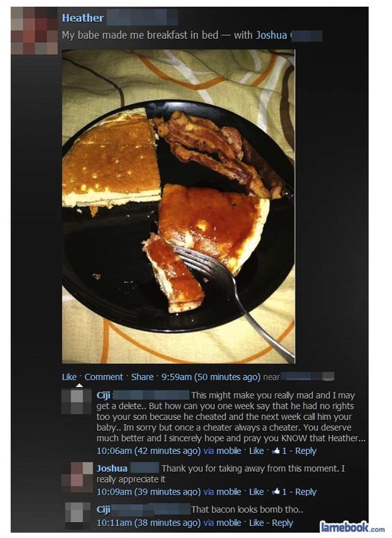Like Ciji's bacon comment
The image size is (392, 538).
[256, 523]
